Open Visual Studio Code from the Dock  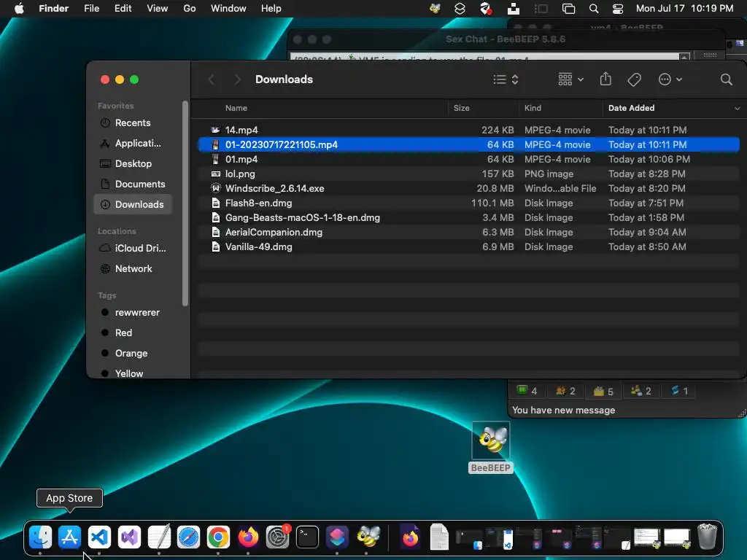coord(99,537)
